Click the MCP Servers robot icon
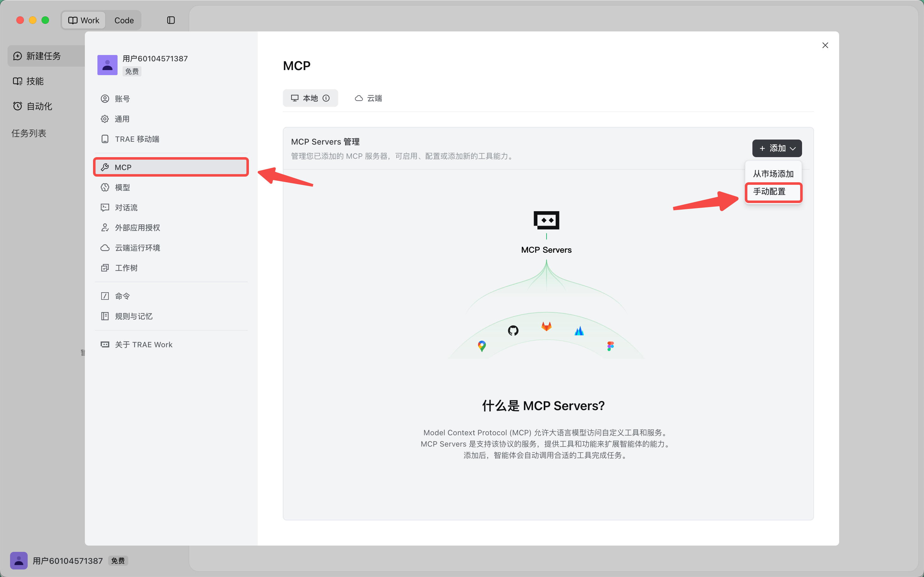The width and height of the screenshot is (924, 577). 547,220
